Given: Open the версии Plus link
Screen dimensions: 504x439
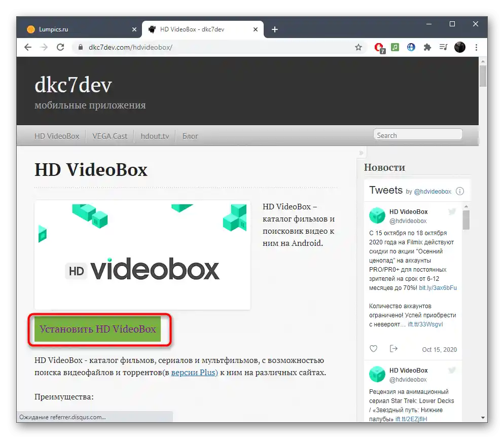Looking at the screenshot, I should pos(195,373).
